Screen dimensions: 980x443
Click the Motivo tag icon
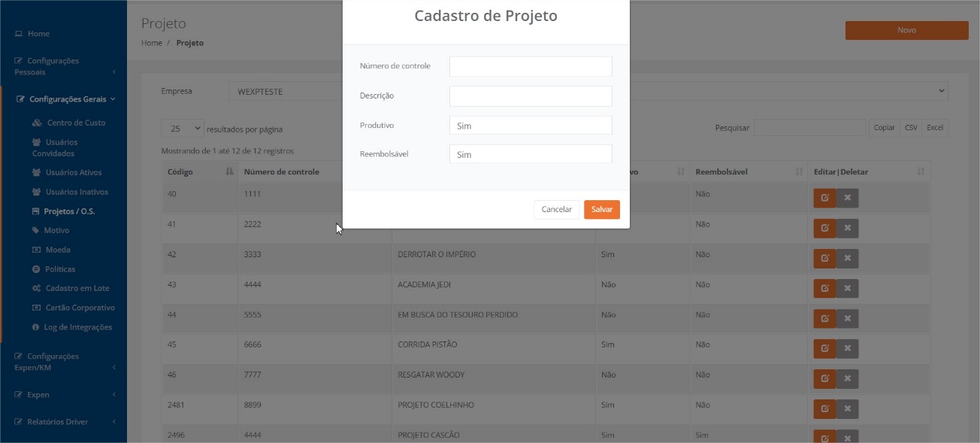click(36, 231)
